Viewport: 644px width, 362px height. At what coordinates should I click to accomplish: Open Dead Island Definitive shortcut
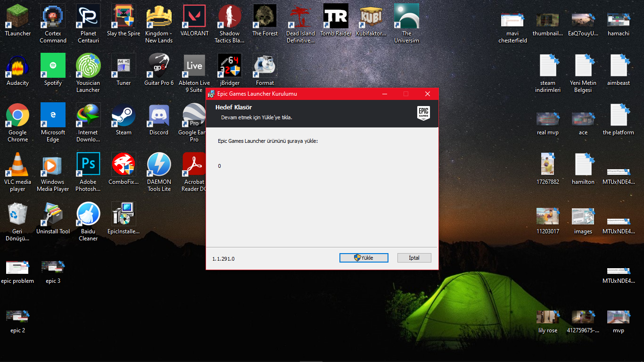tap(300, 24)
